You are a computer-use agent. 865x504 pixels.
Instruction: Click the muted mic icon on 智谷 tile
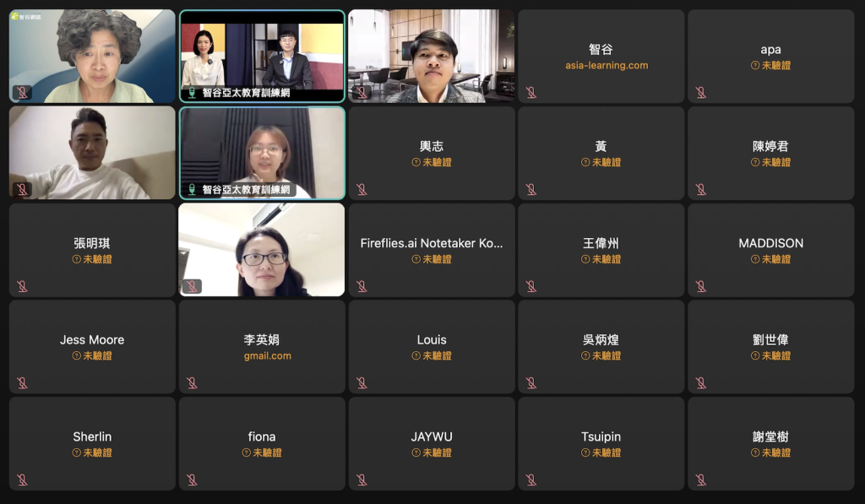pos(531,93)
